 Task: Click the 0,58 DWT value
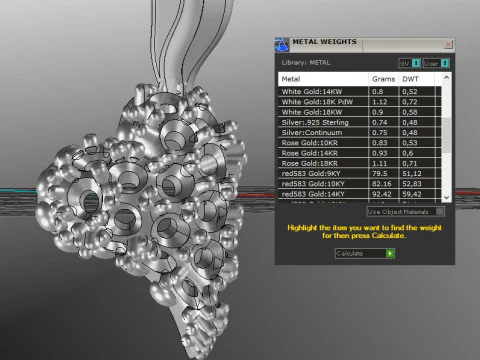coord(410,112)
